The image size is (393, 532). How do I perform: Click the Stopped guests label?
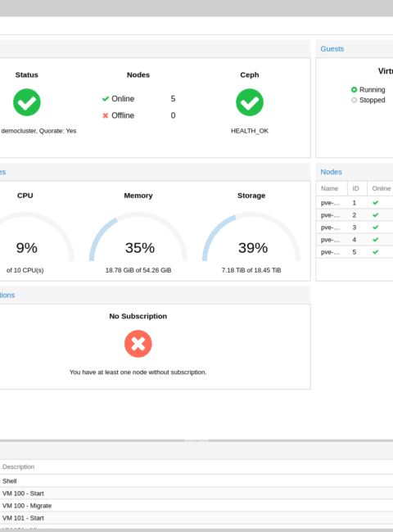373,100
